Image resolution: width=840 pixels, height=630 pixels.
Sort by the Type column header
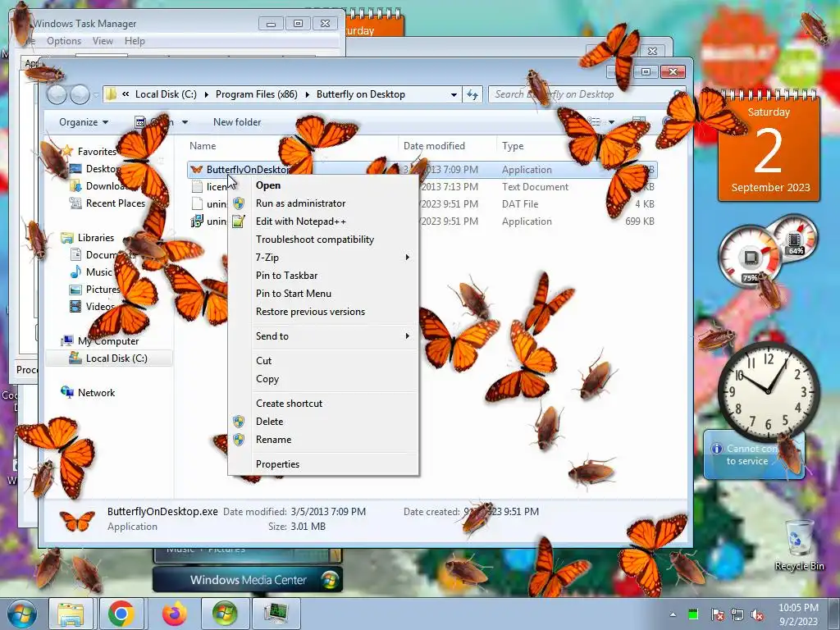click(x=513, y=146)
